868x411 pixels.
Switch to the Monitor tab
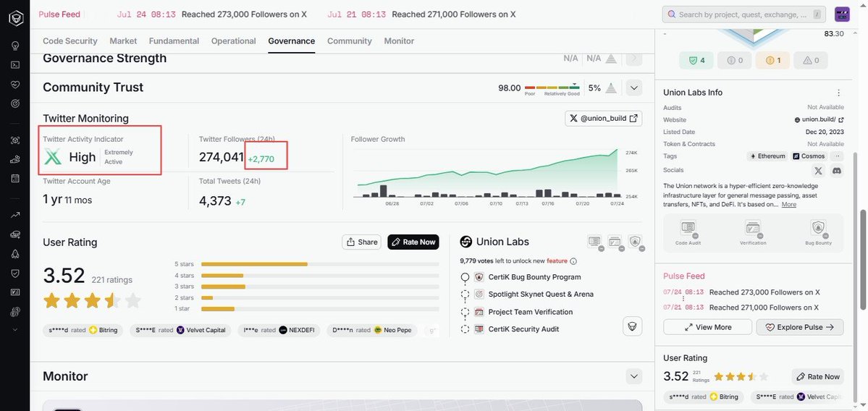coord(399,41)
